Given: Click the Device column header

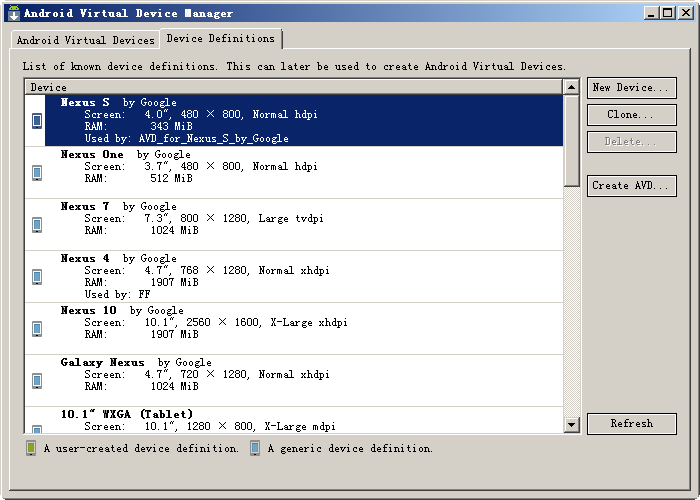Looking at the screenshot, I should coord(294,87).
